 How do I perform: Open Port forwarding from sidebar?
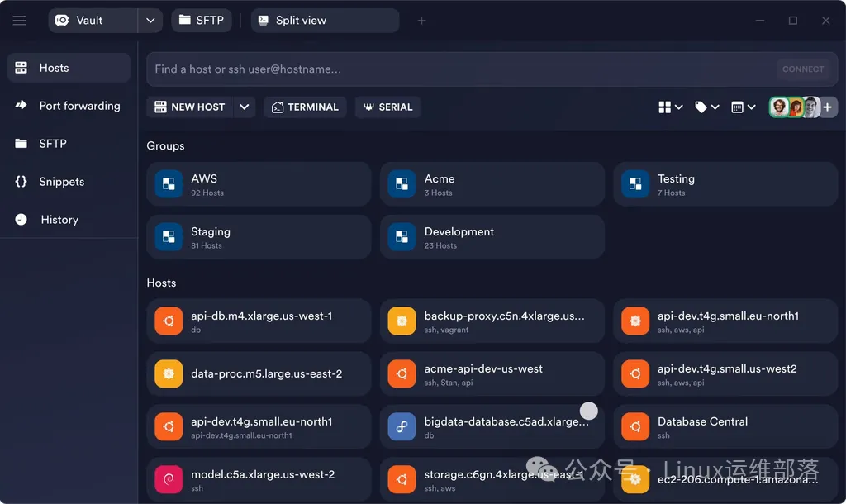coord(79,106)
